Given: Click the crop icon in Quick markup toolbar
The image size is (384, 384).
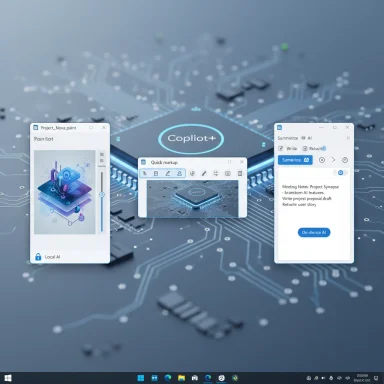Looking at the screenshot, I should [216, 173].
